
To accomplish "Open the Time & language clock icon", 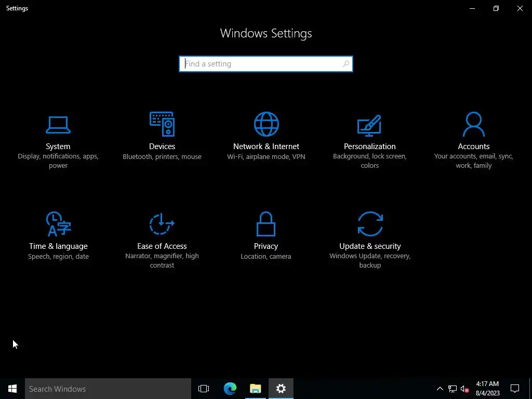I will coord(58,224).
